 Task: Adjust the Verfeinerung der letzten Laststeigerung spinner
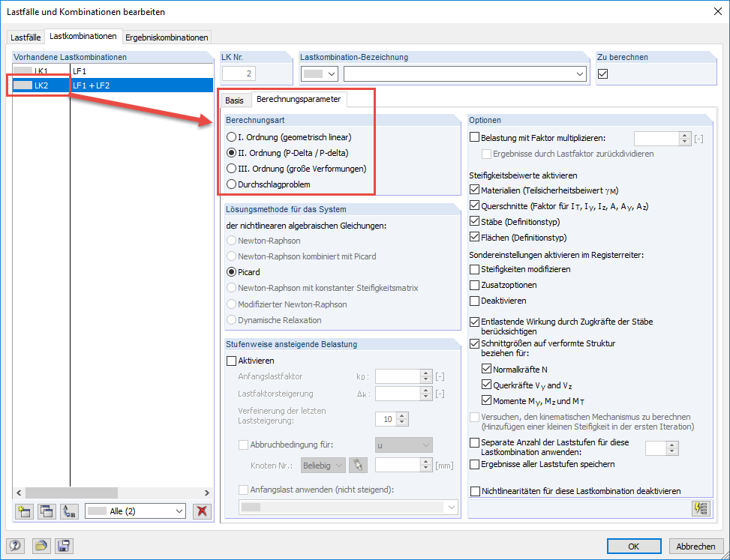pos(403,419)
